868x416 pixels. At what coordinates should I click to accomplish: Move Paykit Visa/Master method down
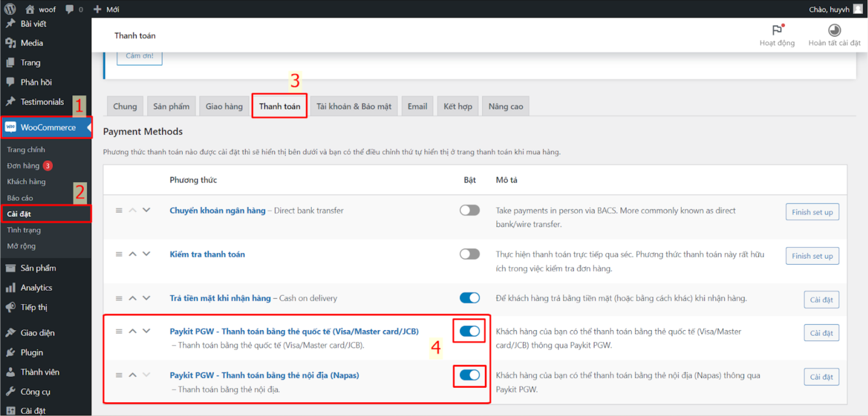pyautogui.click(x=146, y=331)
